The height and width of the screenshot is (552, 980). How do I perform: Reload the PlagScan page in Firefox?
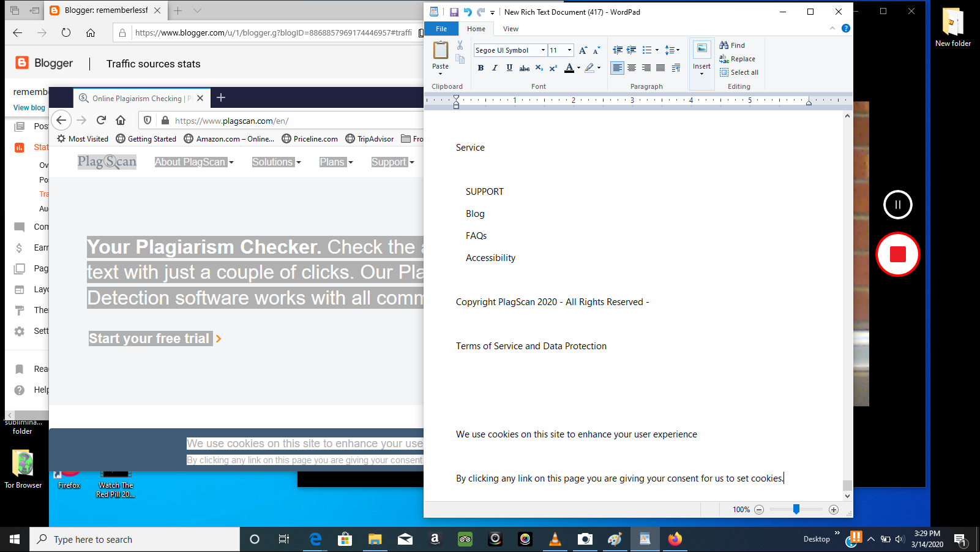pos(102,120)
